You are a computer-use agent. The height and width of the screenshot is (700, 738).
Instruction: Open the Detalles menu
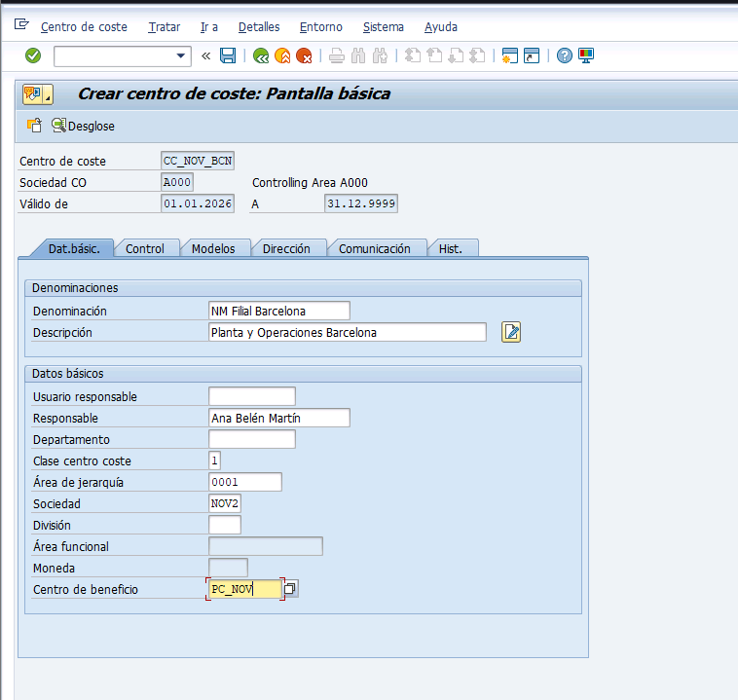[x=259, y=27]
